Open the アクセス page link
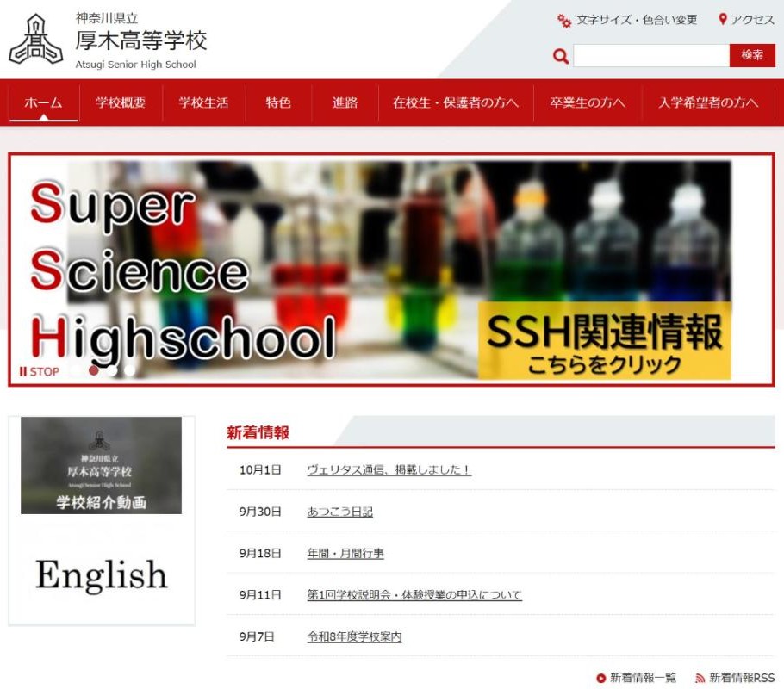 [752, 20]
